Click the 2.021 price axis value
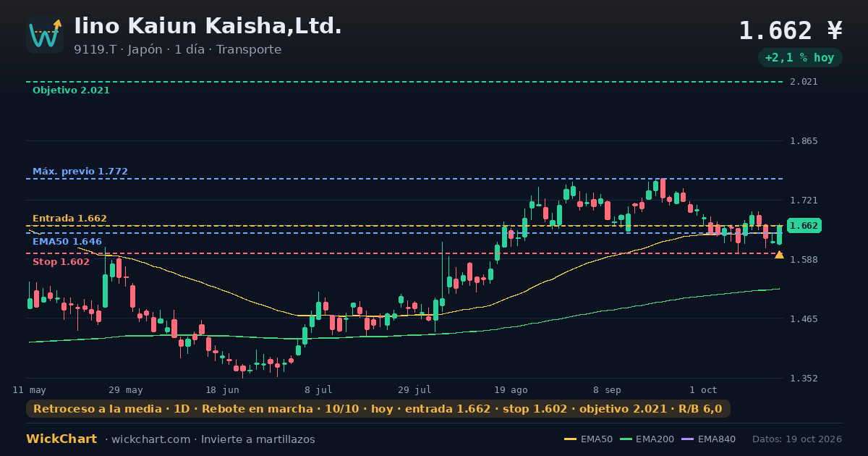Image resolution: width=868 pixels, height=456 pixels. (x=804, y=82)
